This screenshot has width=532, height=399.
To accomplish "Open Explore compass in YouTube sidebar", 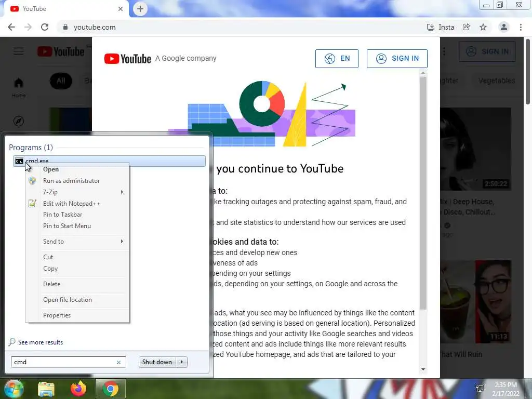I will tap(19, 121).
